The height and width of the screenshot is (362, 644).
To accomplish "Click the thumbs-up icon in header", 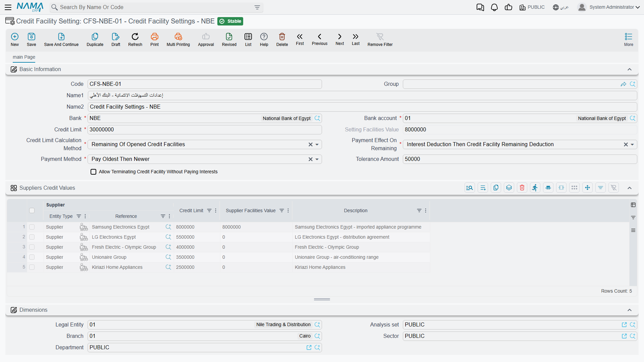I will coord(508,7).
